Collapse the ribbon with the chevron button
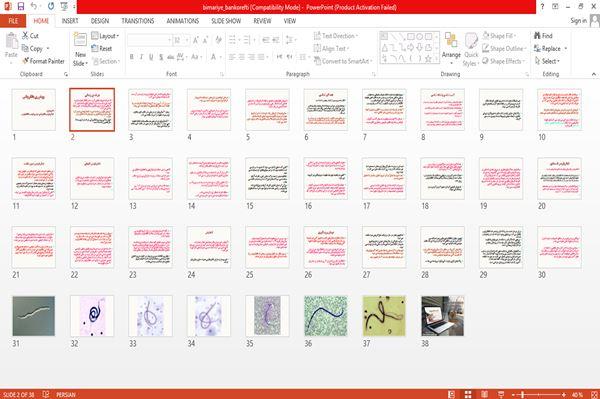600x399 pixels. 594,74
